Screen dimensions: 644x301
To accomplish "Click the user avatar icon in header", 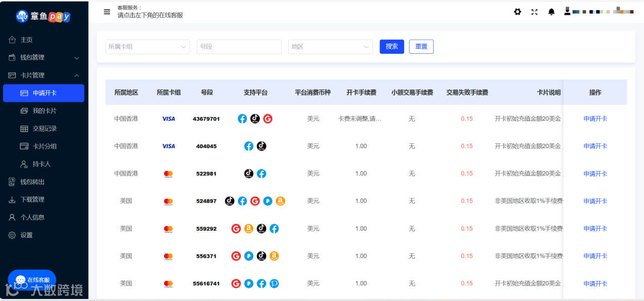I will point(567,11).
